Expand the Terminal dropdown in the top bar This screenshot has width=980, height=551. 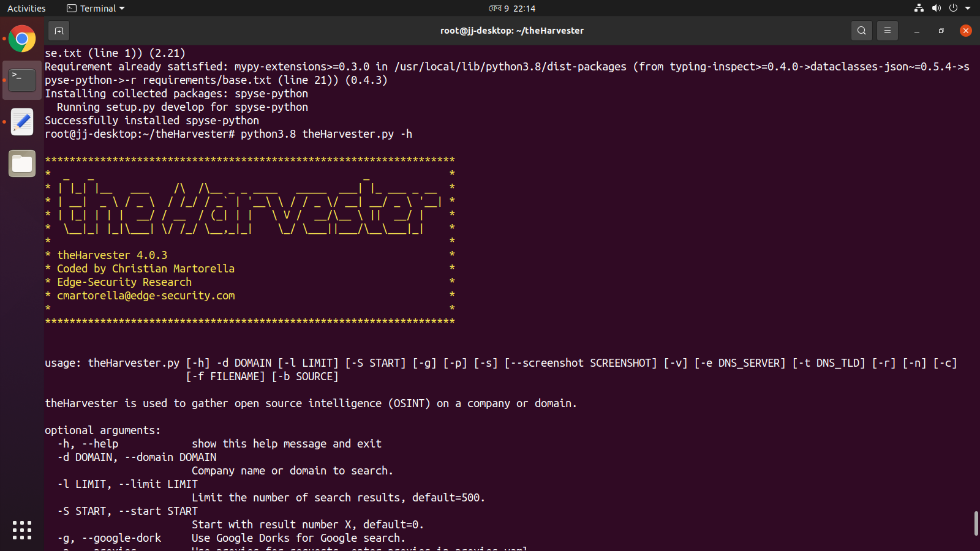[x=95, y=8]
